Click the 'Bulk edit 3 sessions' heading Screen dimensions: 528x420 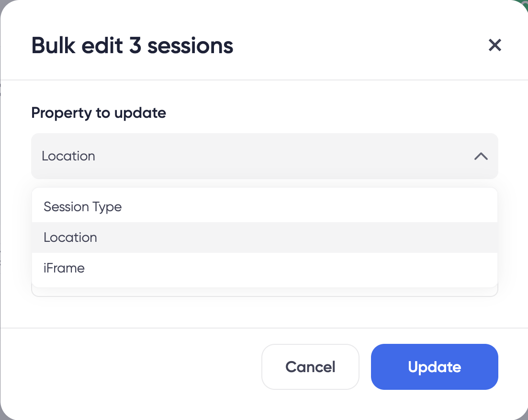click(132, 46)
